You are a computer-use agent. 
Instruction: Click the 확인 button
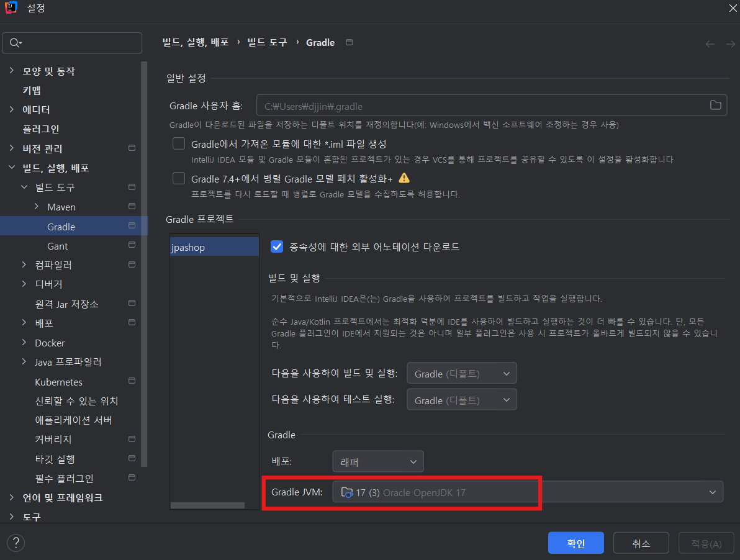pyautogui.click(x=575, y=543)
